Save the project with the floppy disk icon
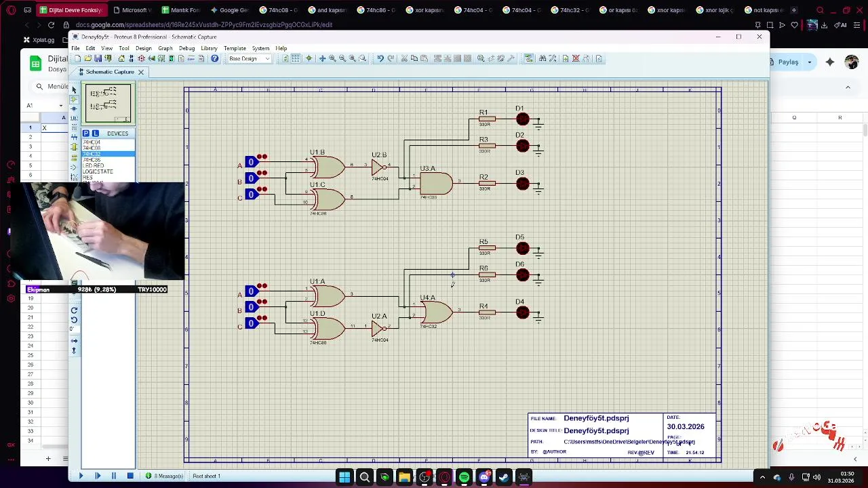 (x=98, y=58)
